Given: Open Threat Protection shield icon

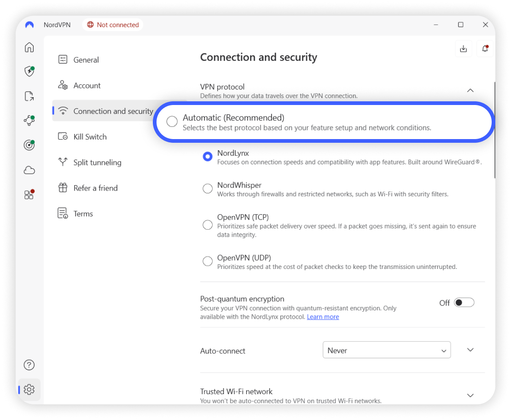Looking at the screenshot, I should point(29,71).
